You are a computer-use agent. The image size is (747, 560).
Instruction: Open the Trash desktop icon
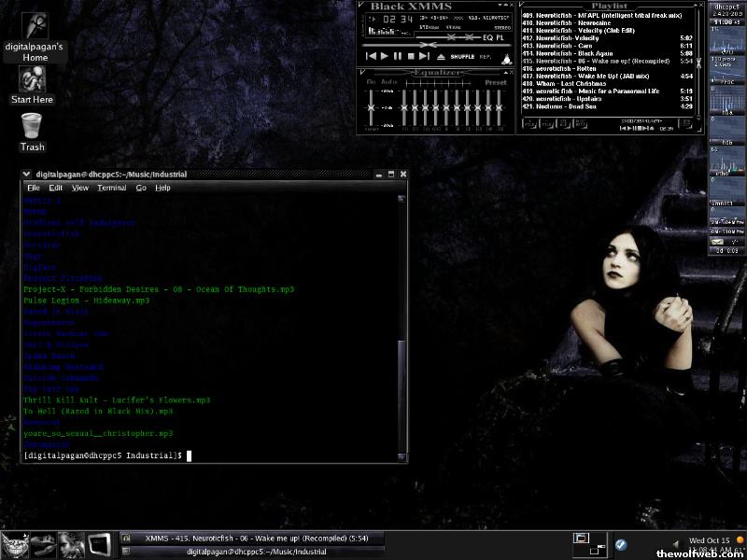[x=32, y=131]
